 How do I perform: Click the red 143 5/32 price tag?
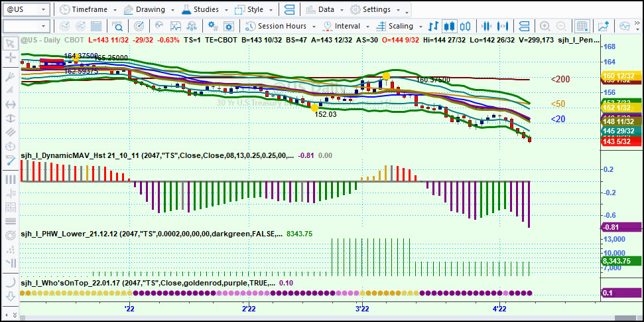pyautogui.click(x=621, y=141)
